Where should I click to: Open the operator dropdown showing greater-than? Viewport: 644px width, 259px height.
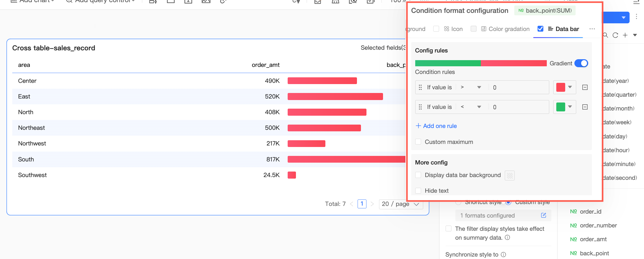[471, 87]
